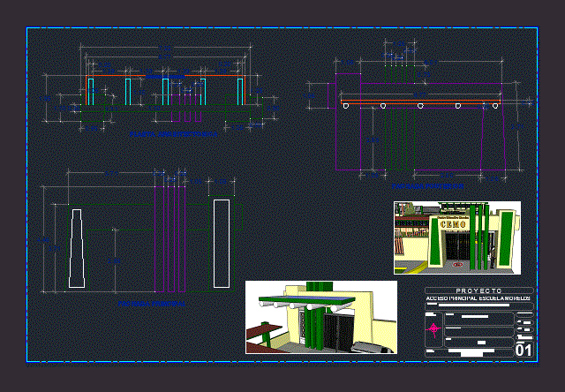Select the ACCESO PRINCIPAL ESCUELA MORELOS text
The height and width of the screenshot is (392, 565).
click(478, 299)
